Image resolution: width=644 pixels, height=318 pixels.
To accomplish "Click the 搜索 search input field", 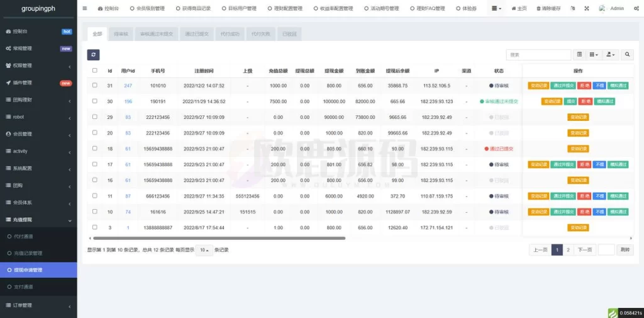I will click(x=538, y=55).
